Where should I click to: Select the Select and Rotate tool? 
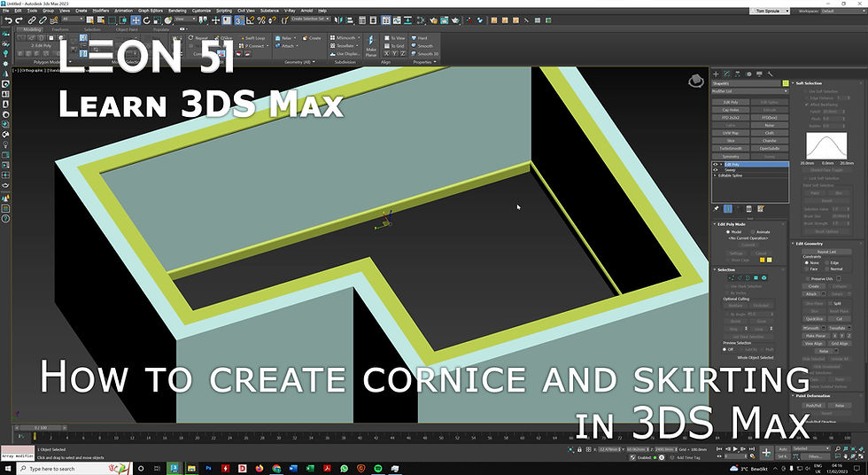(147, 19)
